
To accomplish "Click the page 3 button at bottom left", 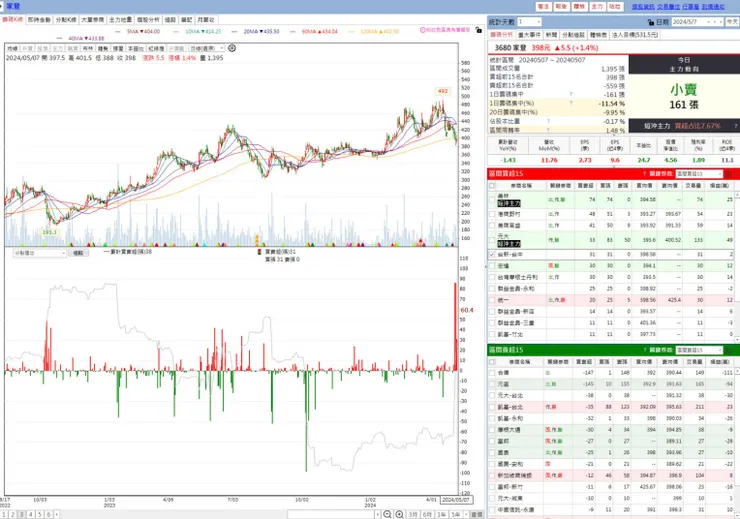I will [x=21, y=514].
